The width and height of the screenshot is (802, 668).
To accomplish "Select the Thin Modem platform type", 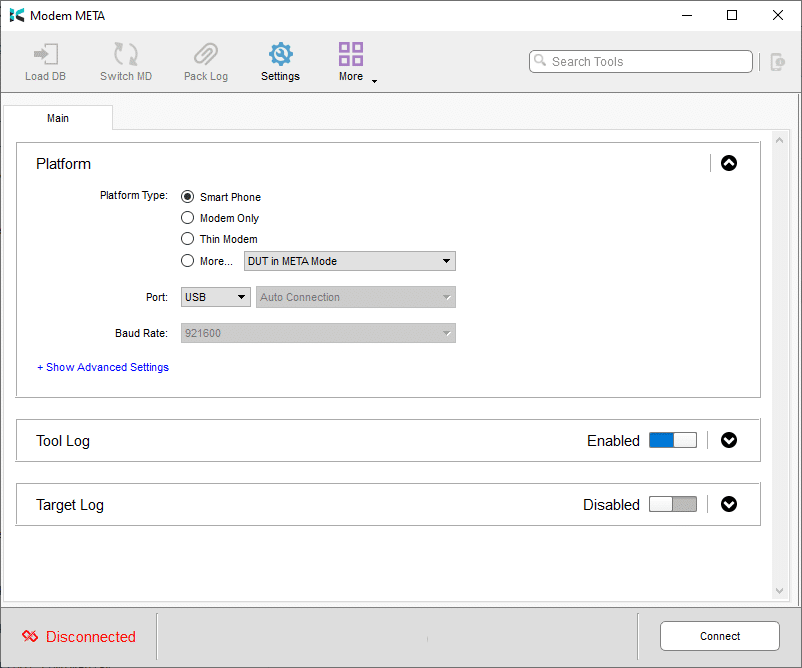I will pos(188,239).
